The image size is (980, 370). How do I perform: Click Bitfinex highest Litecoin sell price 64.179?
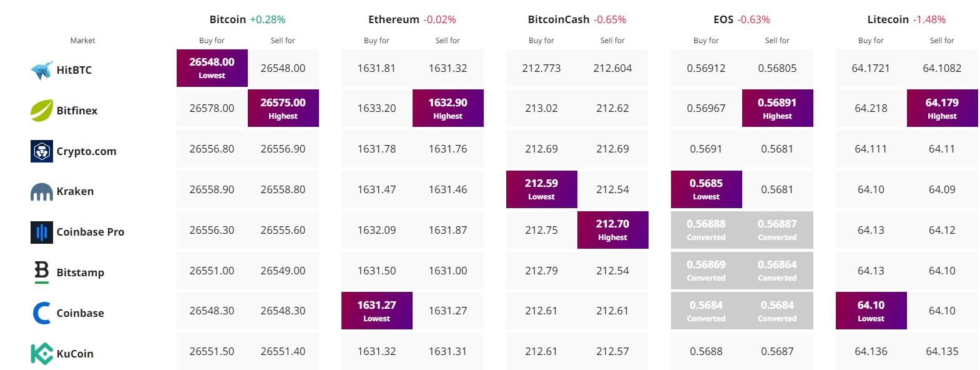[943, 108]
